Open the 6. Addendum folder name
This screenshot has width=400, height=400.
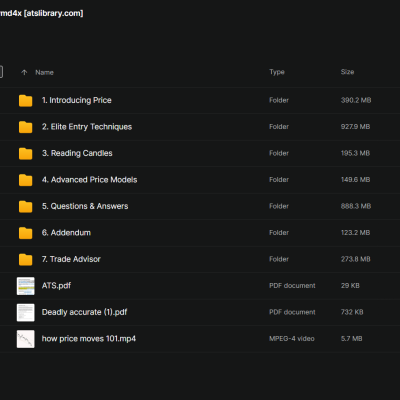[x=66, y=233]
